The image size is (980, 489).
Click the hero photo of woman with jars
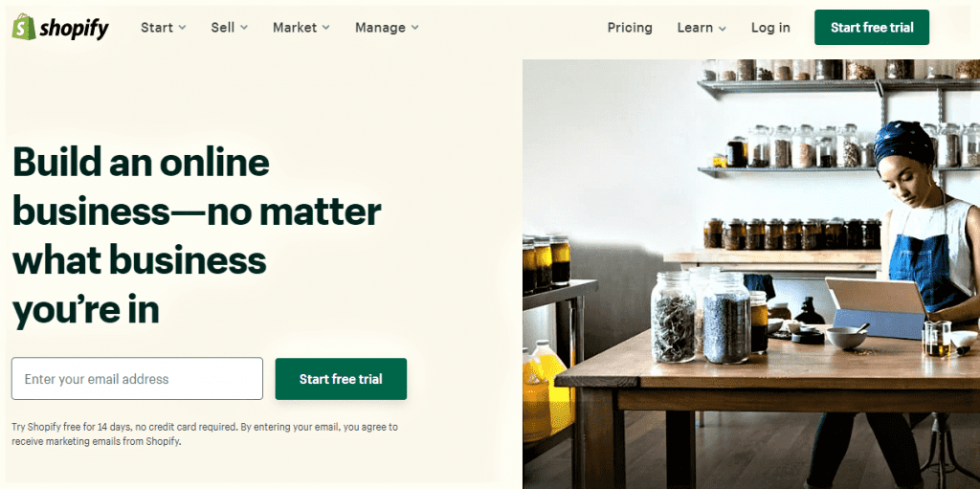pos(750,274)
